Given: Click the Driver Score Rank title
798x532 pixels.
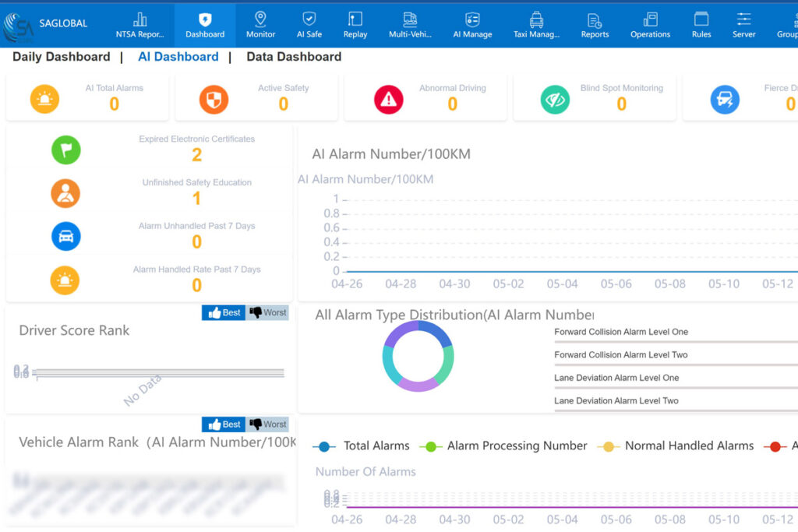Looking at the screenshot, I should point(74,330).
